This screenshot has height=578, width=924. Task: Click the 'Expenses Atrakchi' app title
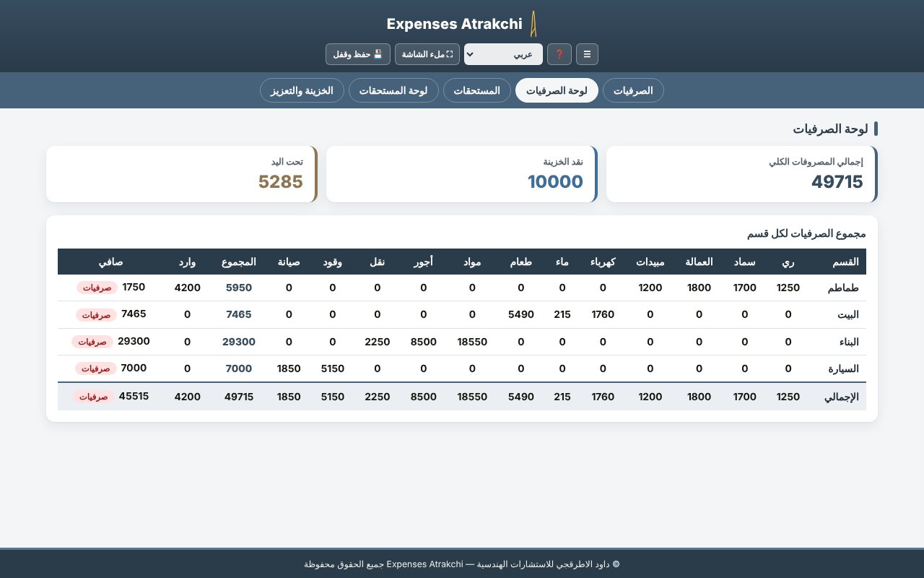[x=454, y=24]
